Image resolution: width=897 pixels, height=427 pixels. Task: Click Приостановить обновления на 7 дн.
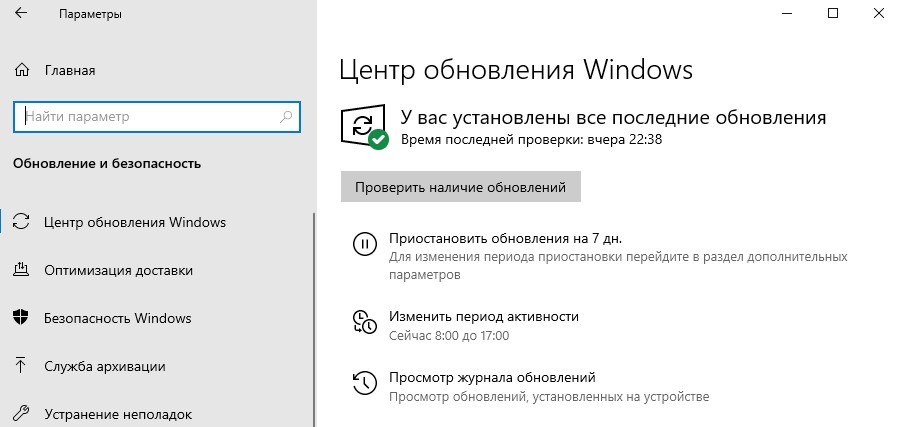505,238
